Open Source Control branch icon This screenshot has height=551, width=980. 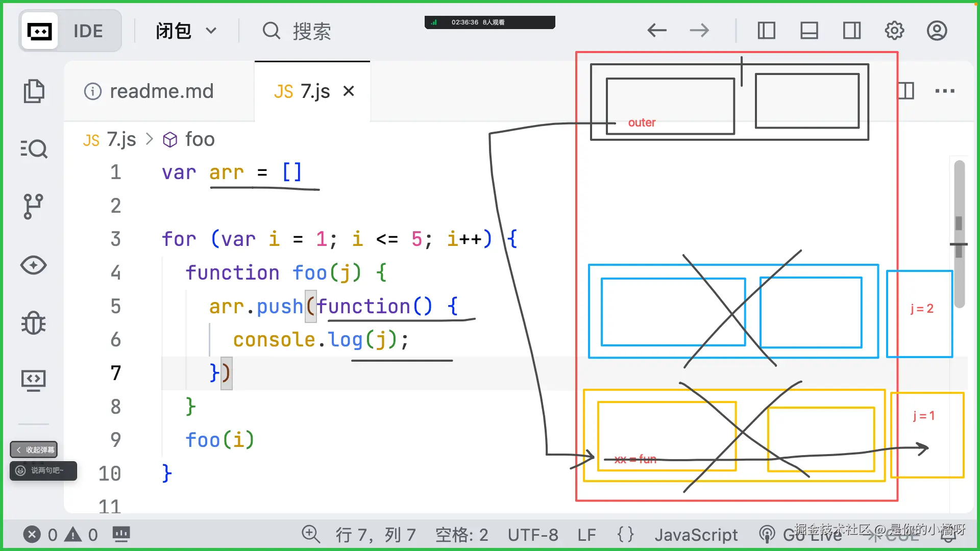[x=34, y=207]
